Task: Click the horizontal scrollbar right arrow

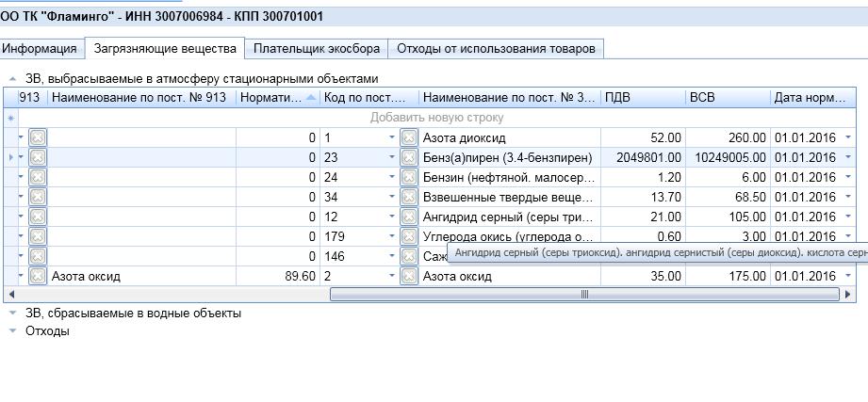Action: tap(848, 295)
